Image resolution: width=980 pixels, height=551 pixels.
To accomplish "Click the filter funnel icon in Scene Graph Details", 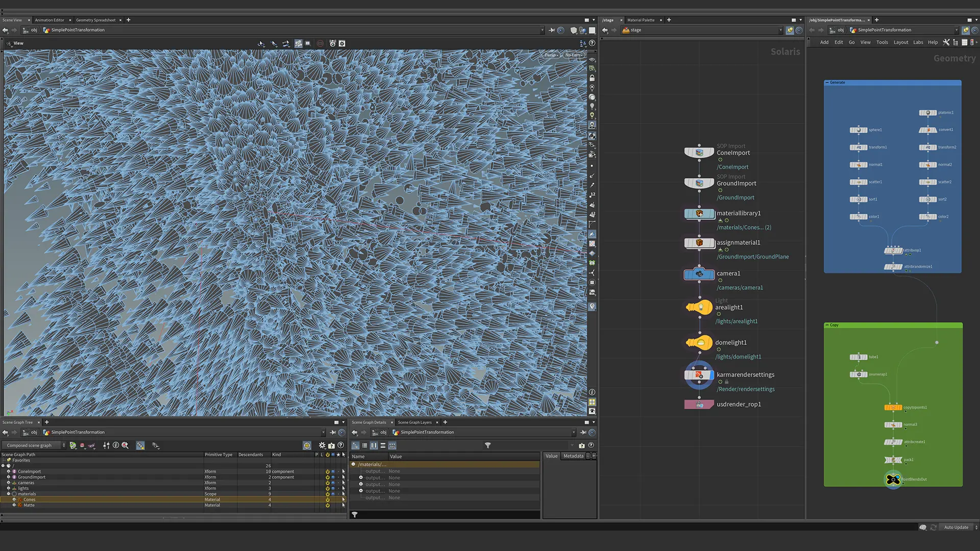I will [x=487, y=445].
